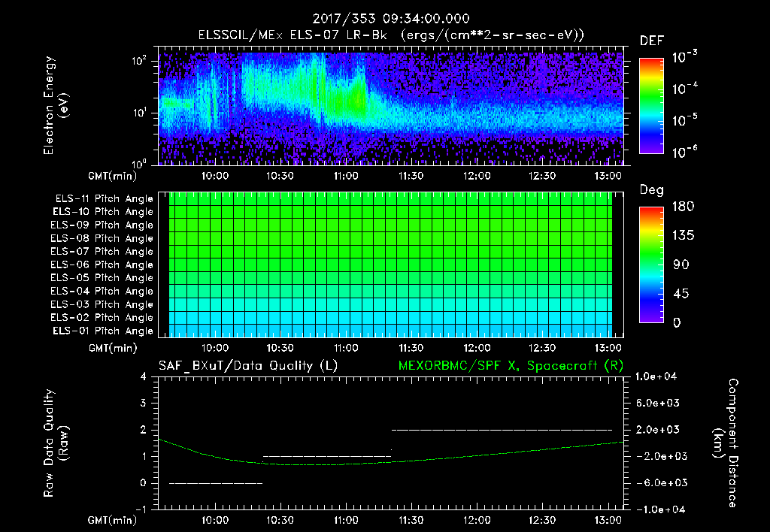Click the data quality segment at level 2
This screenshot has width=770, height=532.
pos(502,430)
